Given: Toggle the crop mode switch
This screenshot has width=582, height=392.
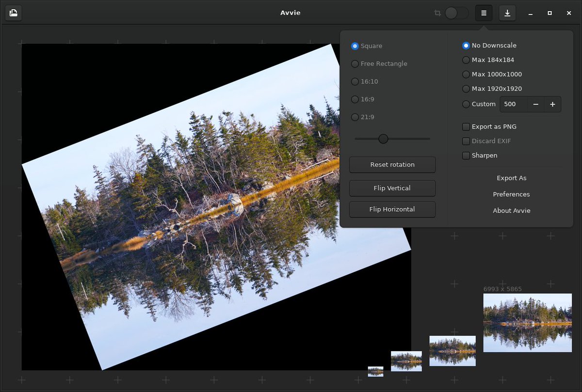Looking at the screenshot, I should [456, 13].
